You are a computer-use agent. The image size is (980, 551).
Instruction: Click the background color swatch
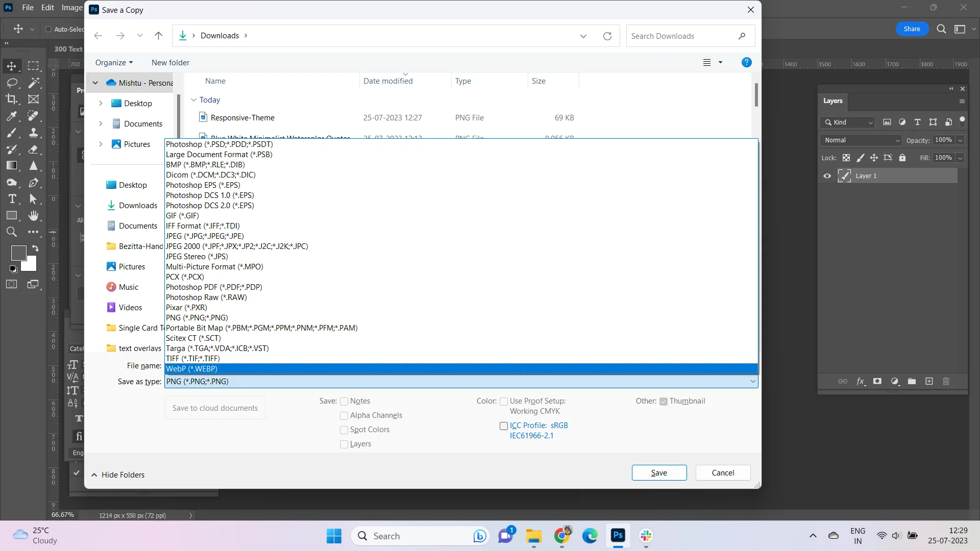click(x=31, y=266)
